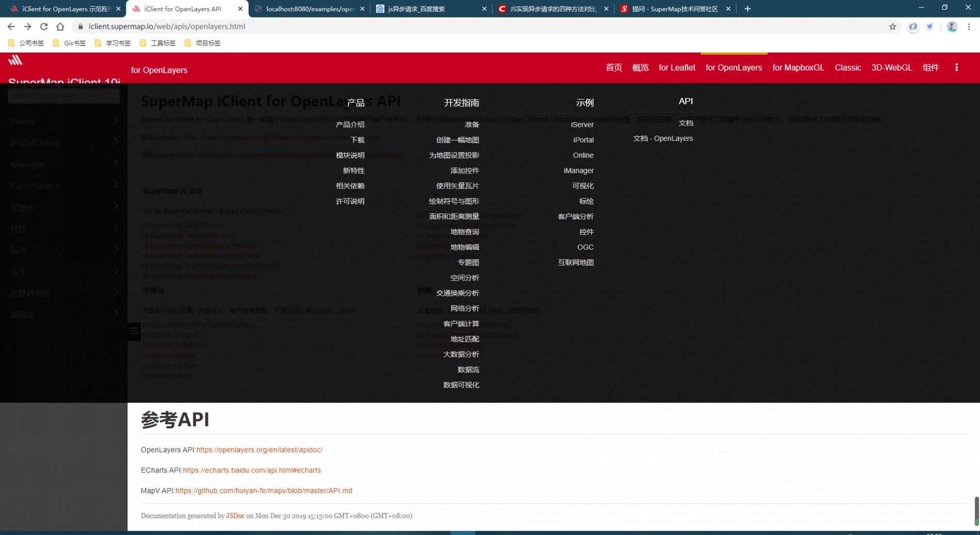Open 下载 under 产品
The width and height of the screenshot is (980, 535).
357,140
